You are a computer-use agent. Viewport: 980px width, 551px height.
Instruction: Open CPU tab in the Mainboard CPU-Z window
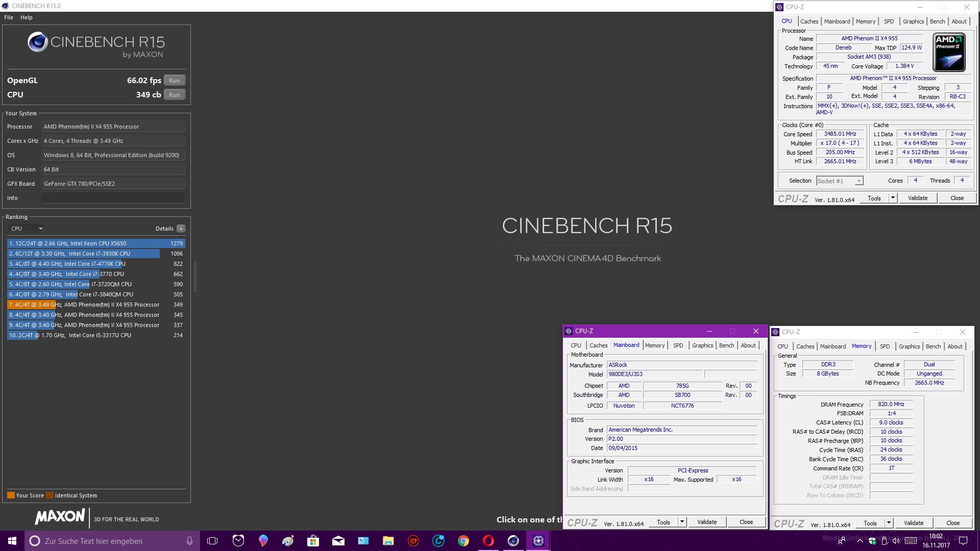[x=576, y=345]
